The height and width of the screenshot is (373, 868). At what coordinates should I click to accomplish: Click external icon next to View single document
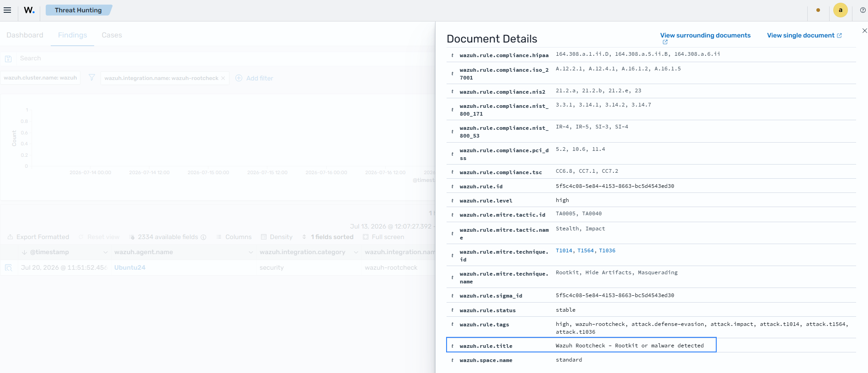pyautogui.click(x=839, y=36)
